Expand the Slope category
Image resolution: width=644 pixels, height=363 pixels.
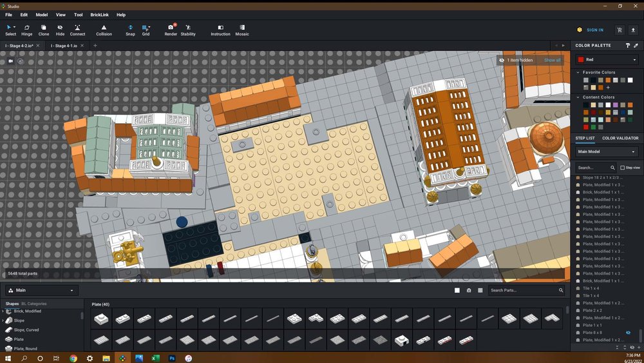3,320
